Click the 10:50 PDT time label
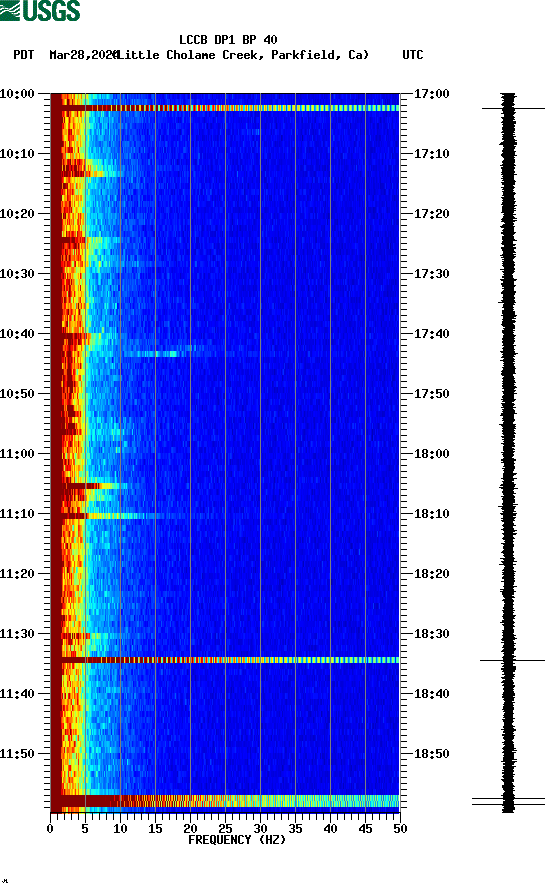The width and height of the screenshot is (552, 892). click(x=17, y=394)
